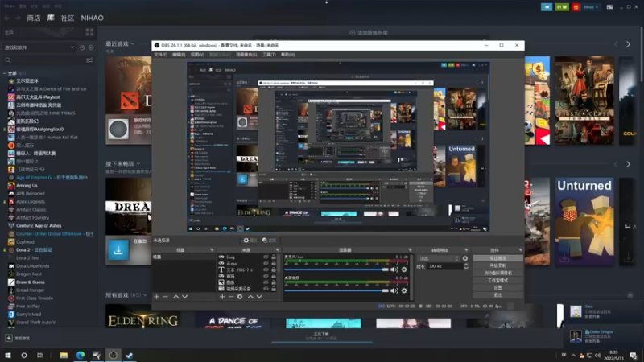Image resolution: width=644 pixels, height=362 pixels.
Task: Click 停止推流 stop streaming button
Action: click(497, 258)
